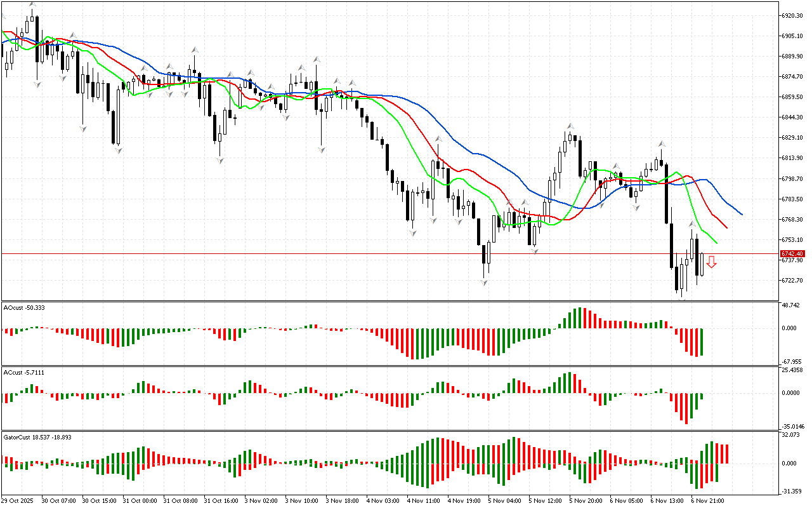
Task: Click the "29 Oct 2025" date label
Action: (x=19, y=500)
